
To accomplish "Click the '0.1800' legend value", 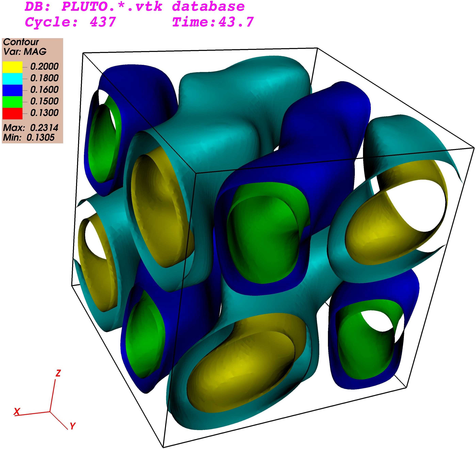I will tap(44, 78).
